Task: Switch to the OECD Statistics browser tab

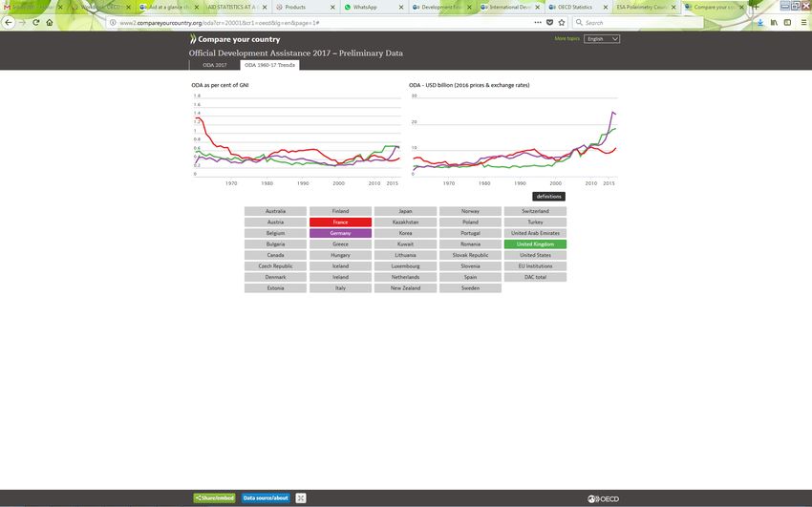Action: 579,8
